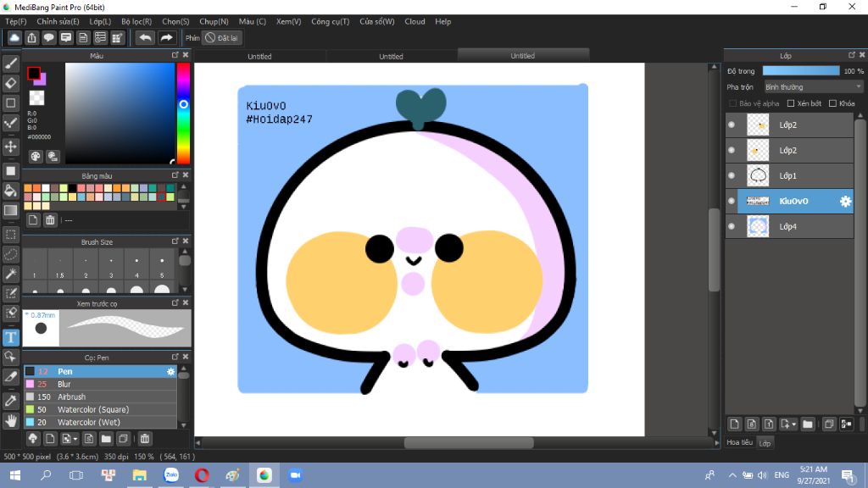Viewport: 868px width, 488px height.
Task: Pop out the Màu panel
Action: point(175,55)
